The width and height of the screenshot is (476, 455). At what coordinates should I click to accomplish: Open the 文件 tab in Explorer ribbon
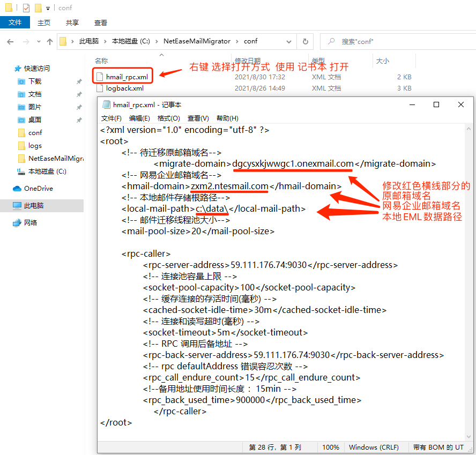(15, 23)
